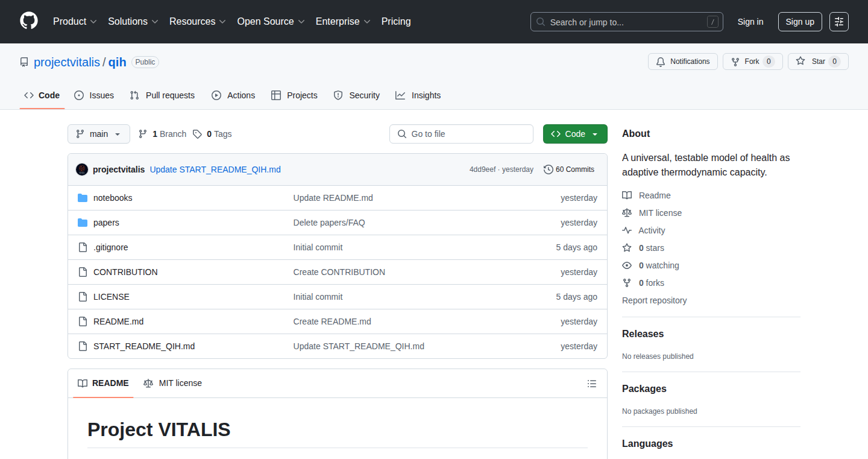Open the .gitignore file

click(111, 247)
